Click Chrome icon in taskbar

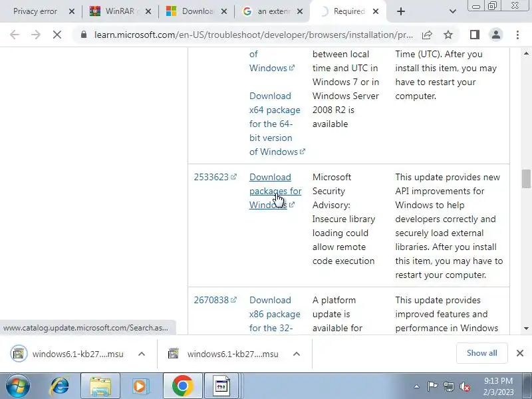(x=182, y=386)
